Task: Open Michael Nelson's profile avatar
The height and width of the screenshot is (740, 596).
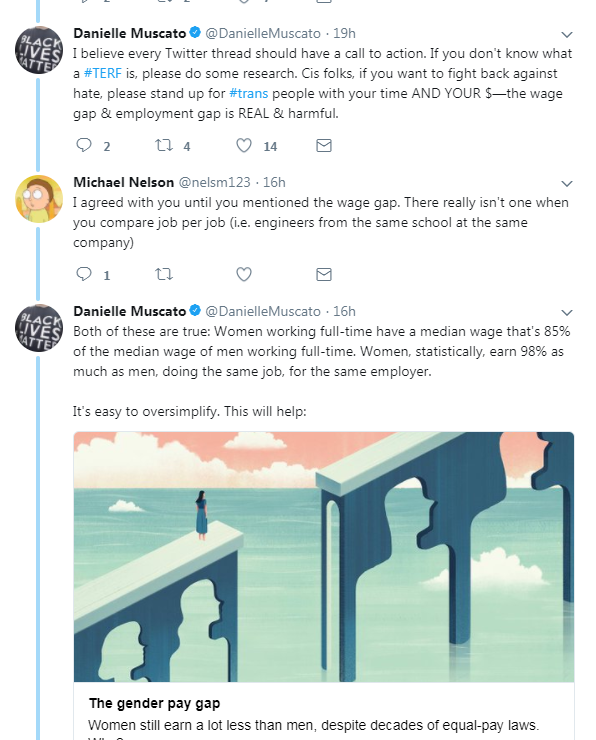Action: click(39, 198)
